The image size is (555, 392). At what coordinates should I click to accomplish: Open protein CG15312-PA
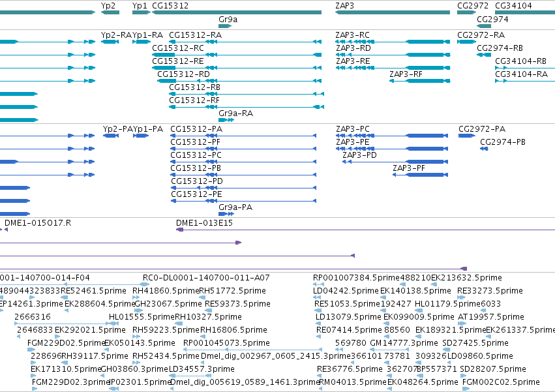196,129
